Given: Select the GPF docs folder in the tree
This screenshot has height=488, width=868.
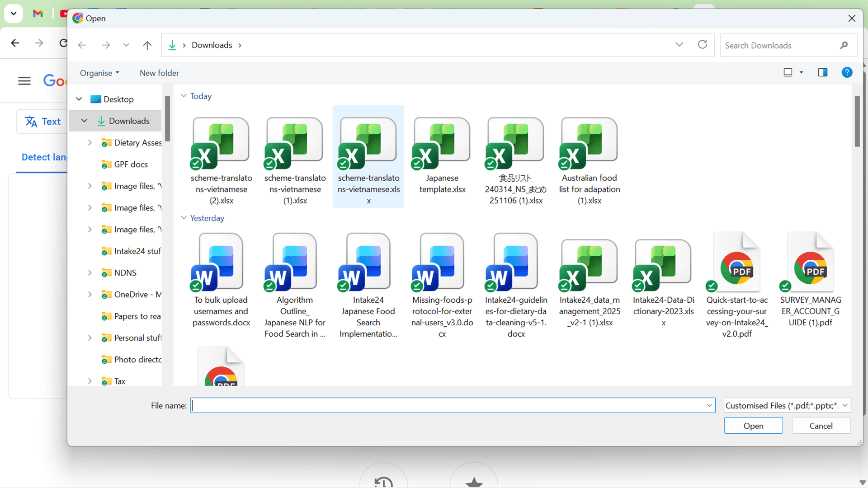Looking at the screenshot, I should (x=131, y=164).
